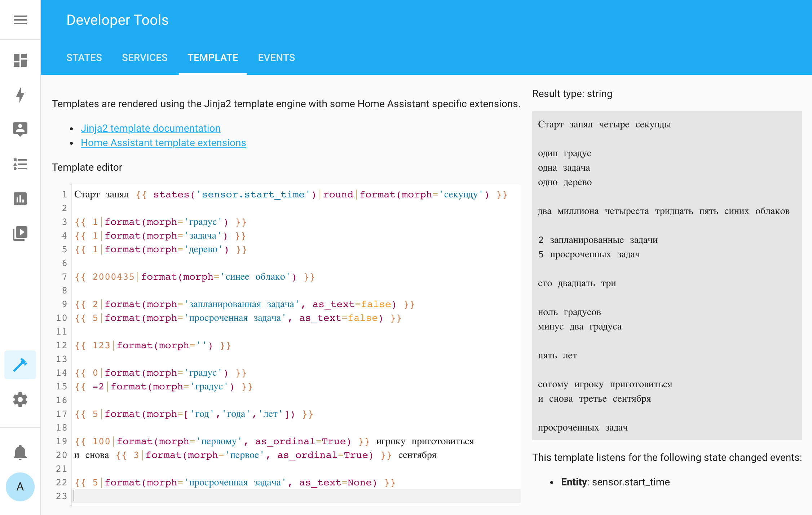812x515 pixels.
Task: Open the Configuration gear icon
Action: coord(20,400)
